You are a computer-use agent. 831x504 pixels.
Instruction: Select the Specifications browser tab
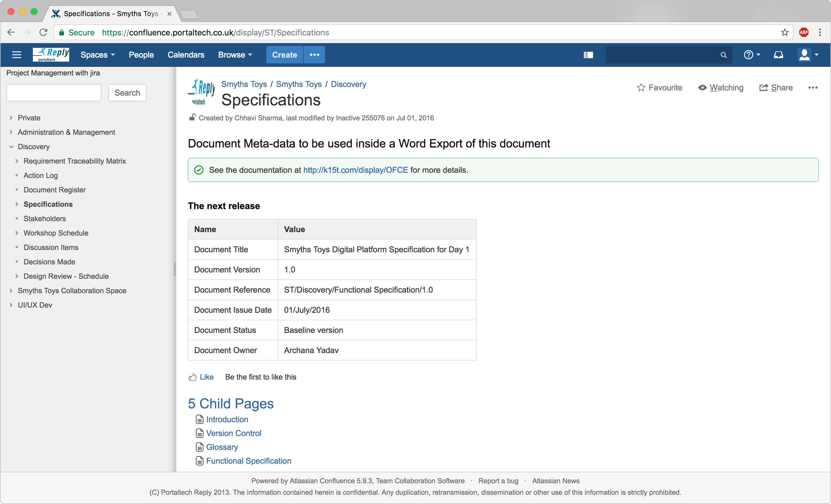coord(111,14)
